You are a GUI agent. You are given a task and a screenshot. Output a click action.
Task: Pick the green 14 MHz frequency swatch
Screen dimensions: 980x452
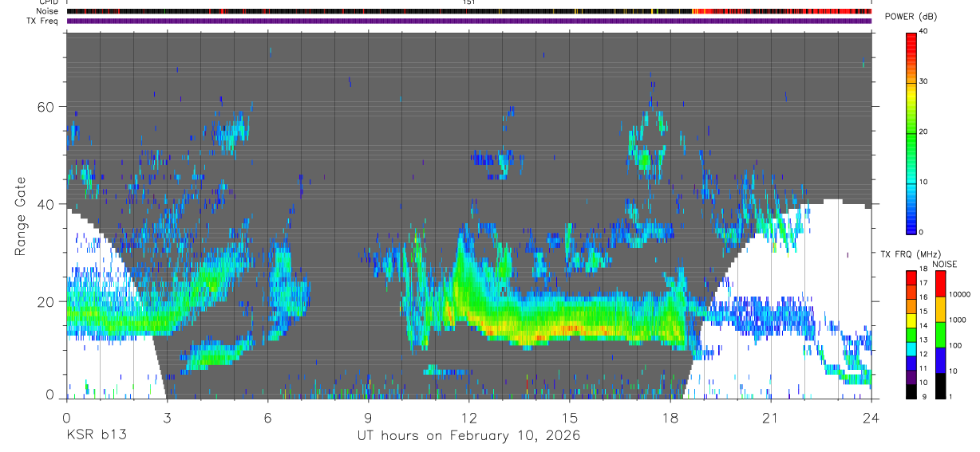[911, 334]
